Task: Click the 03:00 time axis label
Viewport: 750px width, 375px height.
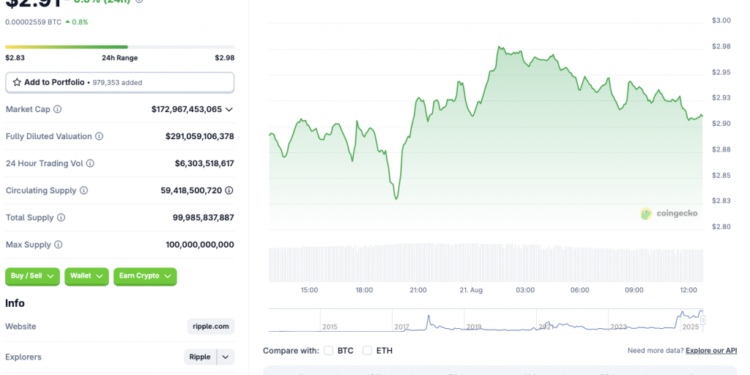Action: click(525, 290)
